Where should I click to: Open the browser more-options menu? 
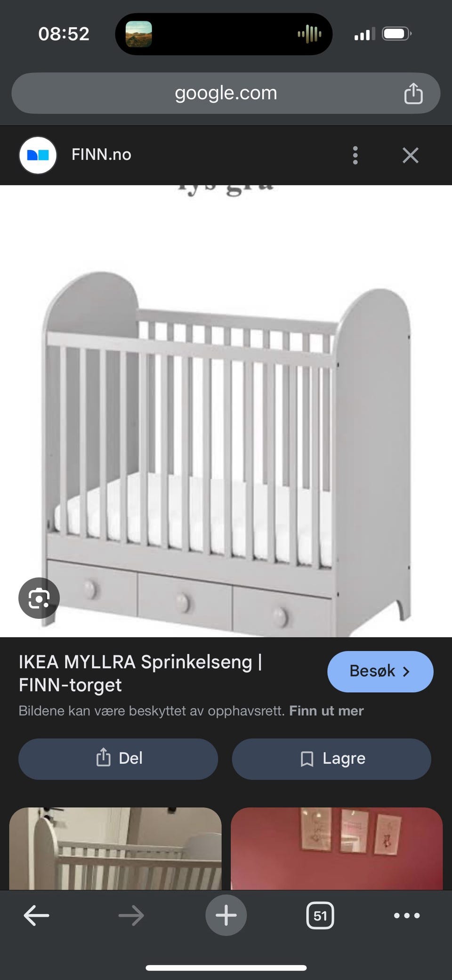[407, 915]
